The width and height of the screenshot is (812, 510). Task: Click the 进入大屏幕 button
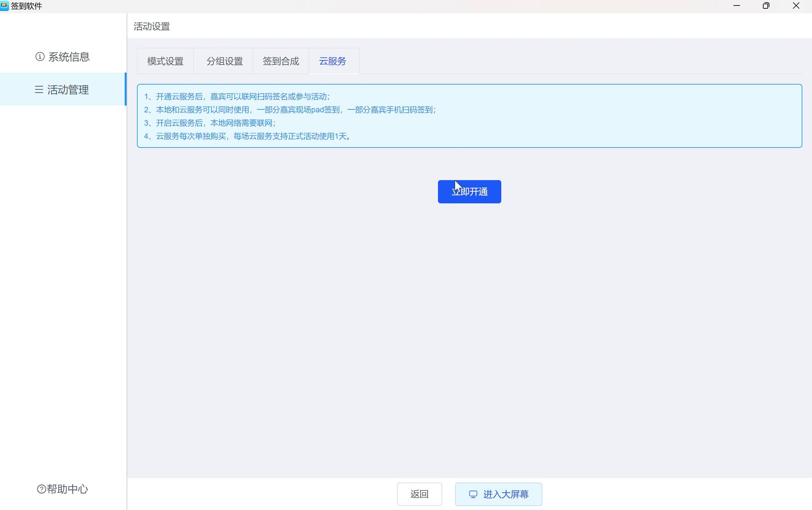(498, 495)
